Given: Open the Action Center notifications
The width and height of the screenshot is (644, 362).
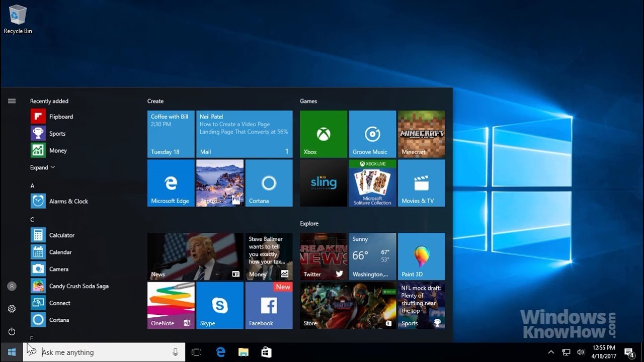Looking at the screenshot, I should tap(628, 352).
